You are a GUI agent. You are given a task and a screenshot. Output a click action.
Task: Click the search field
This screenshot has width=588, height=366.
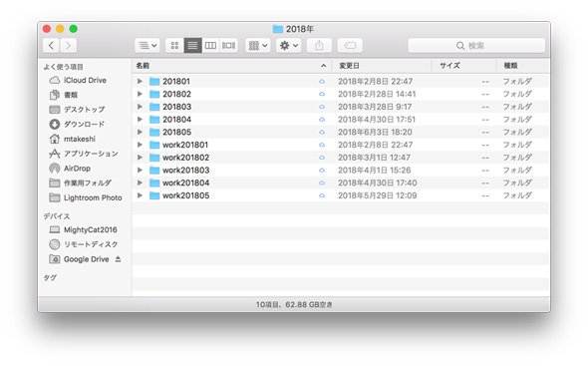click(x=476, y=46)
